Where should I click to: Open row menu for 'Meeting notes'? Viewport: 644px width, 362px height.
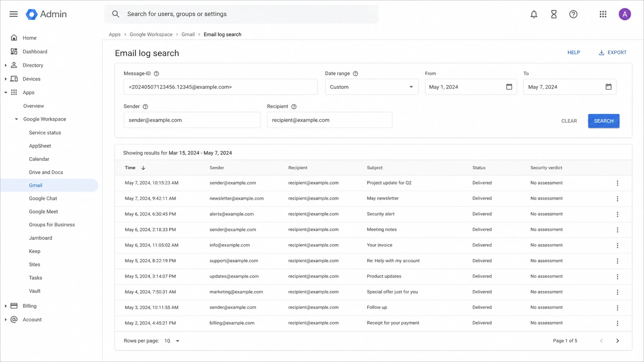[617, 230]
